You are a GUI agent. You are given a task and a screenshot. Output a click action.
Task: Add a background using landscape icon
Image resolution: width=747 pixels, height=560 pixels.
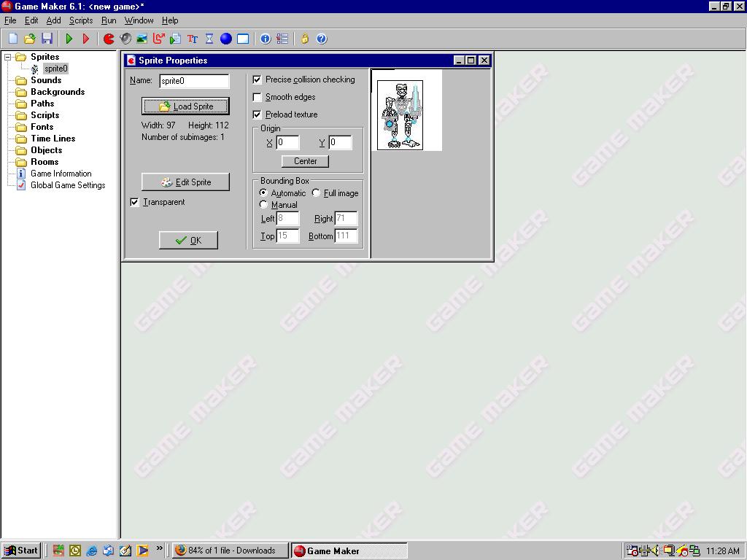[142, 39]
